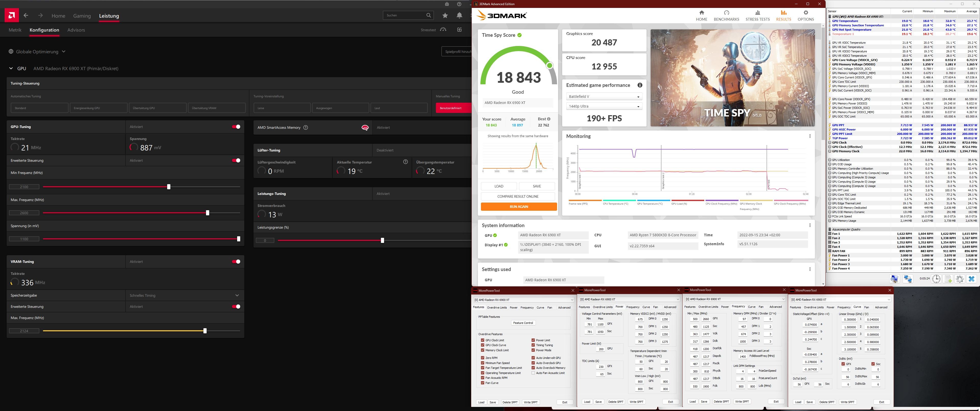Toggle GPU Erweiterte Steuerung switch
This screenshot has width=980, height=411.
236,160
